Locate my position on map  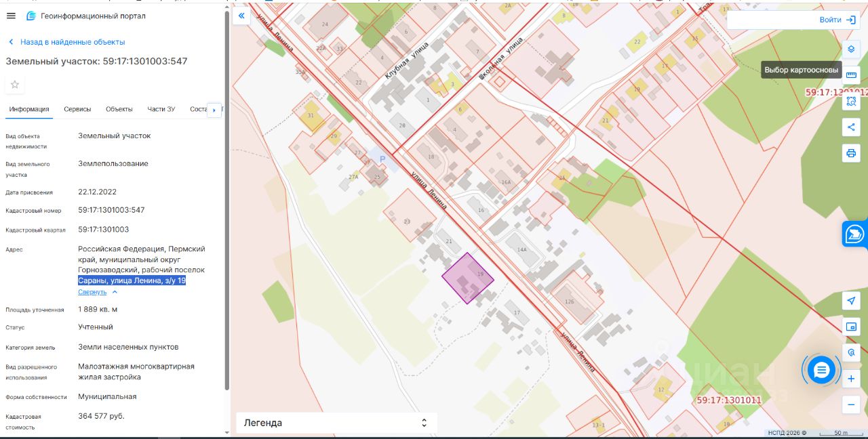tap(851, 301)
